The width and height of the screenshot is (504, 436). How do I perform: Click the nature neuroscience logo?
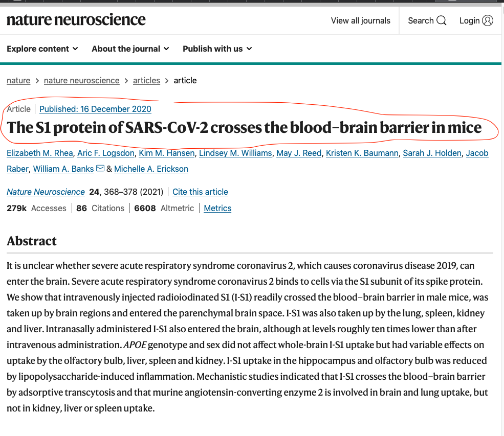[x=76, y=20]
